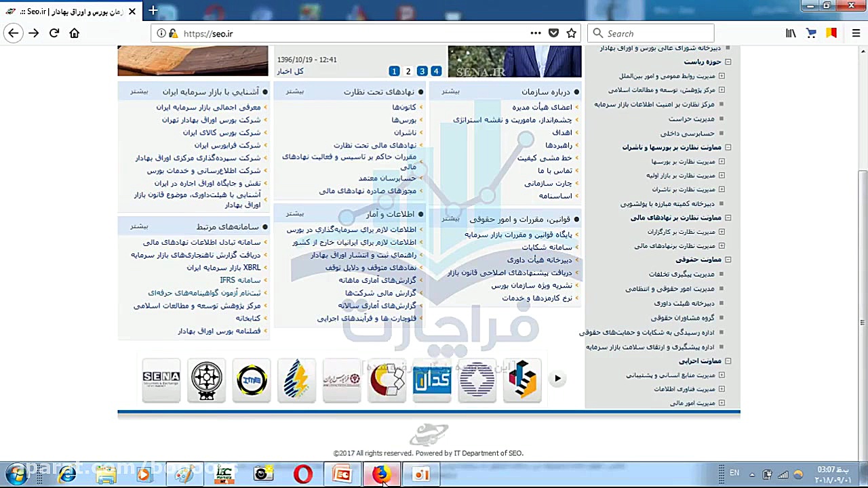Image resolution: width=868 pixels, height=488 pixels.
Task: Focus the browser Search field
Action: (x=651, y=33)
